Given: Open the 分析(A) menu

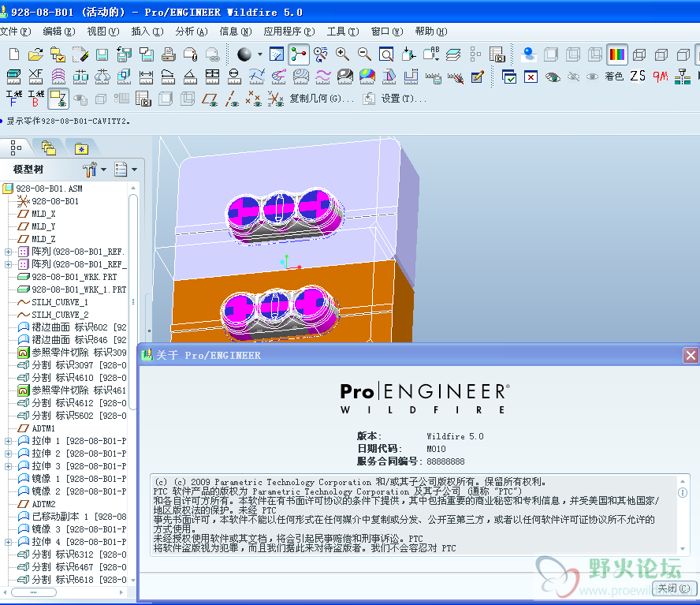Looking at the screenshot, I should [x=192, y=32].
